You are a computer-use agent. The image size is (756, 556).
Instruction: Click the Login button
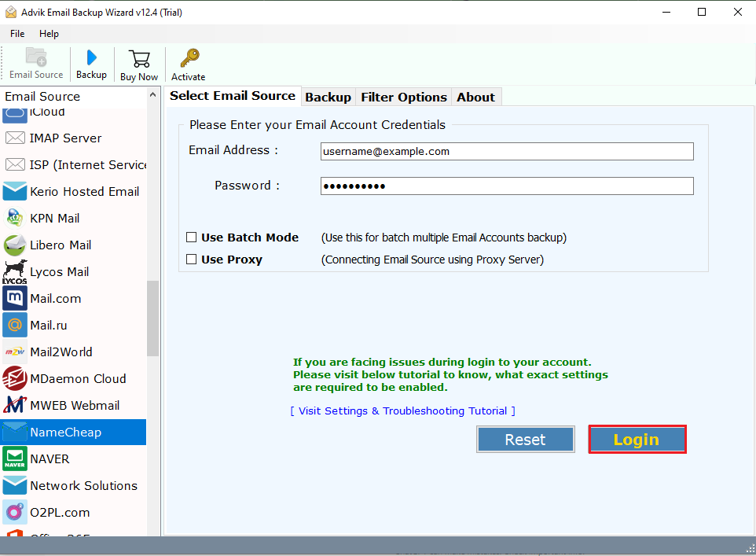637,440
